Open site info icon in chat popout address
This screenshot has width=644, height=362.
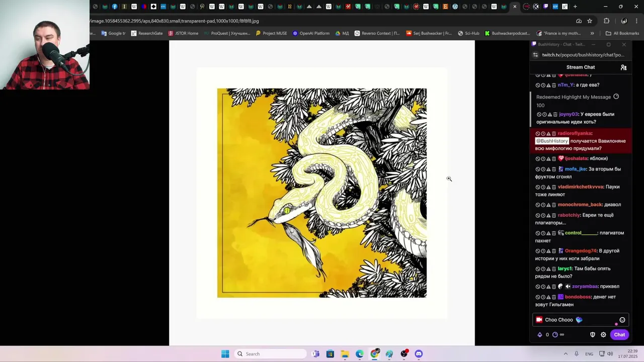536,55
